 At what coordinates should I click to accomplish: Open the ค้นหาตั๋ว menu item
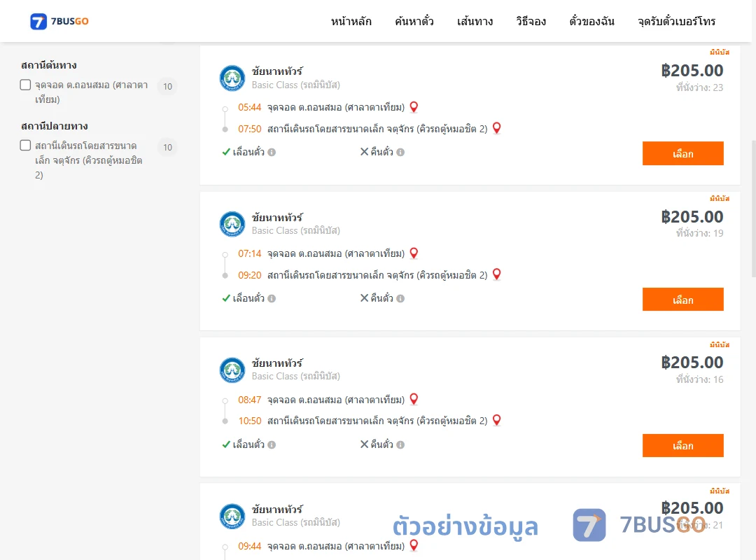(x=414, y=21)
